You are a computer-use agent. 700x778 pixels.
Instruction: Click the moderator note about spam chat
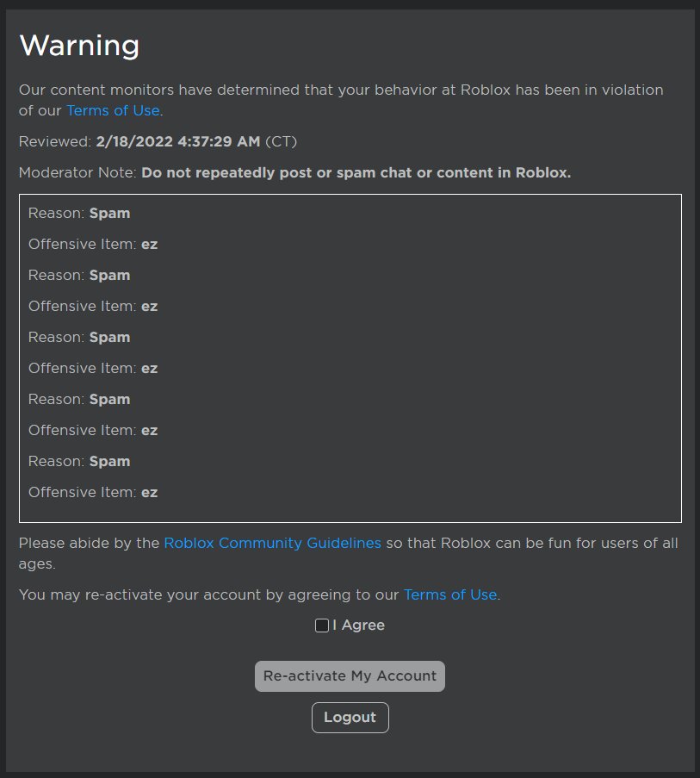pyautogui.click(x=356, y=172)
